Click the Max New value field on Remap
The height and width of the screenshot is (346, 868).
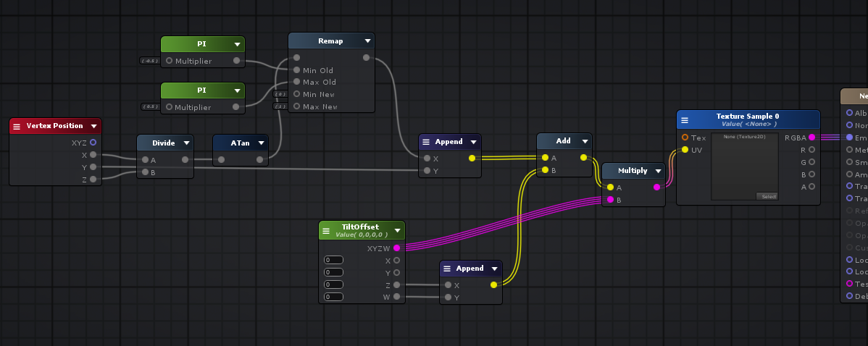click(x=280, y=106)
